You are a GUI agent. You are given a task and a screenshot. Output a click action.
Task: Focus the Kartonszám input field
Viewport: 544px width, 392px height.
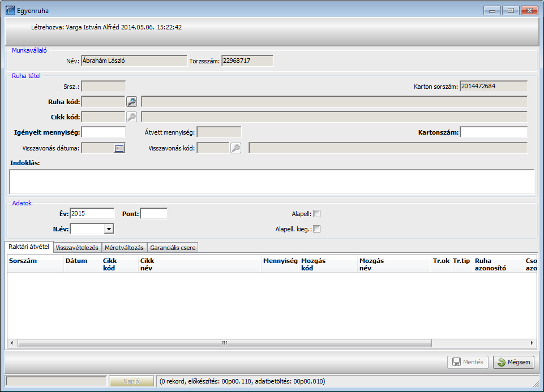coord(494,132)
